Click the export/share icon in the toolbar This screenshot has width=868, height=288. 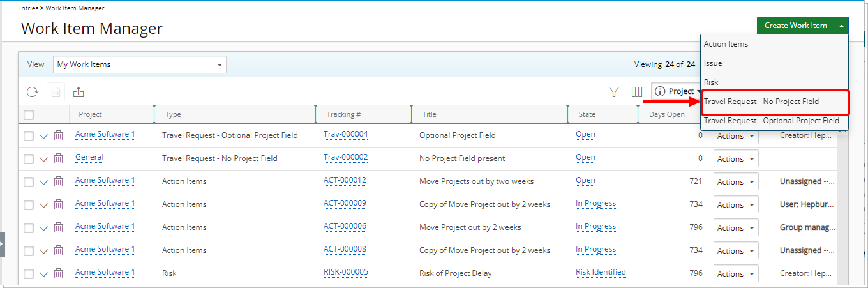click(x=79, y=92)
